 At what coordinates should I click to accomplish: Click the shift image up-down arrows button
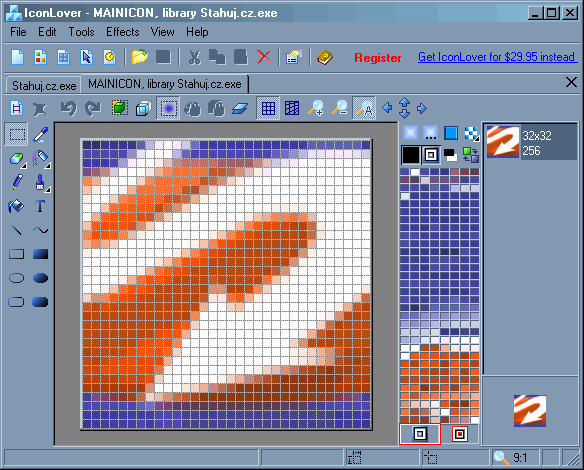[x=404, y=108]
